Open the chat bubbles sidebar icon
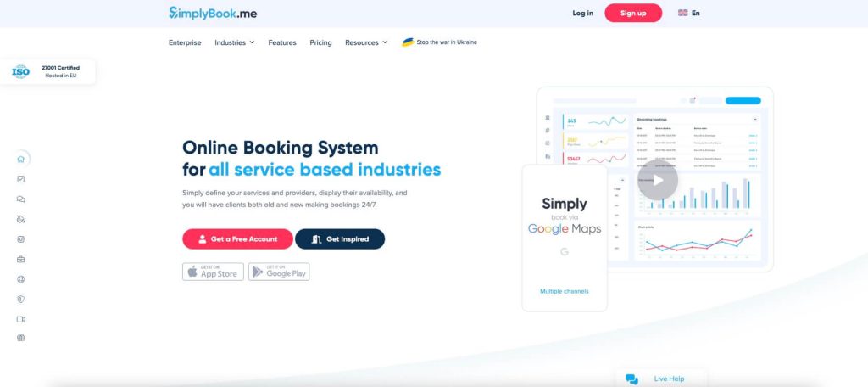The height and width of the screenshot is (387, 868). [x=21, y=199]
